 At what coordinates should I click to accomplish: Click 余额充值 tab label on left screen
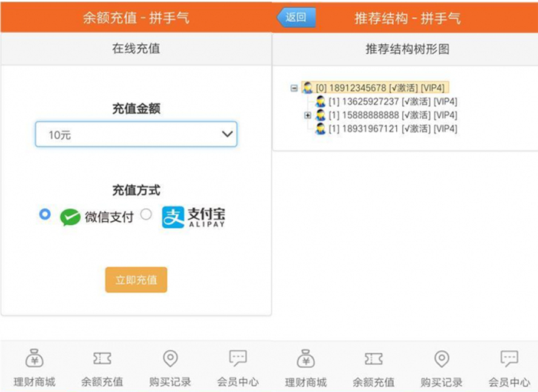point(102,382)
